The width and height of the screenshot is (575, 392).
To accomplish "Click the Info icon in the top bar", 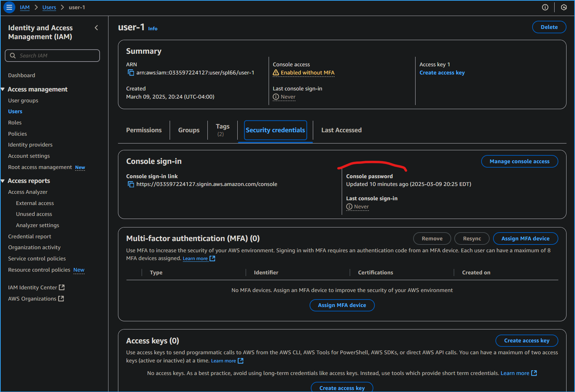I will pos(545,7).
